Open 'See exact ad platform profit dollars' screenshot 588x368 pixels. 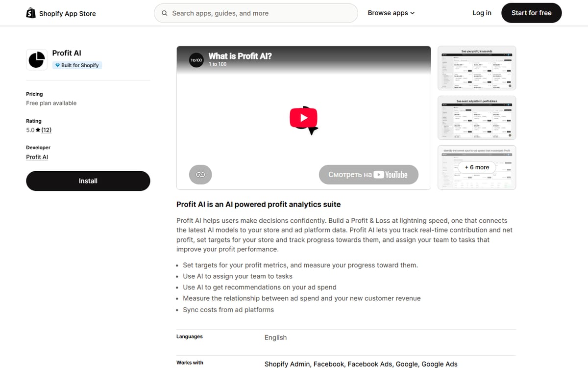pos(476,118)
